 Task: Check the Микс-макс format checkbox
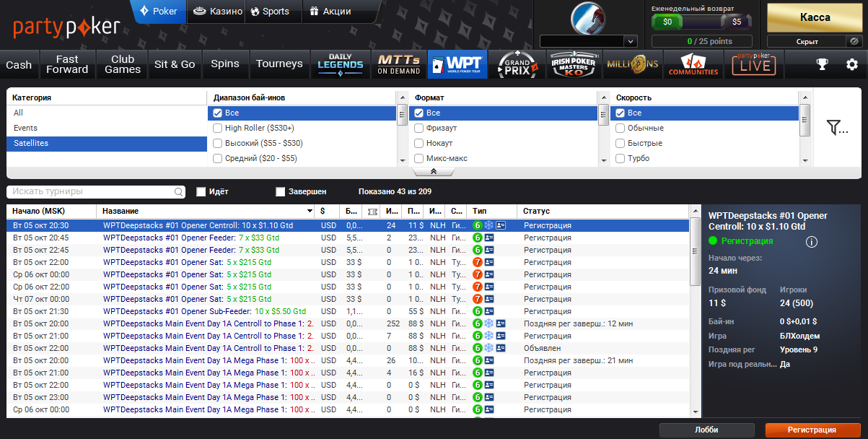(x=418, y=159)
